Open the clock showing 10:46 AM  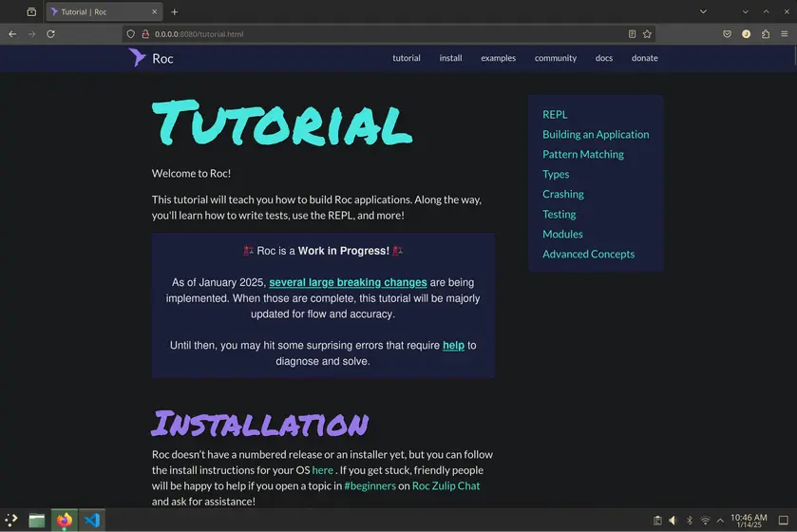[x=749, y=521]
